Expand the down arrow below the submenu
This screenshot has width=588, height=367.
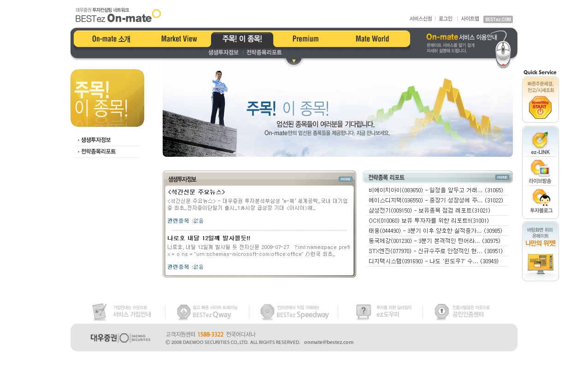click(x=294, y=60)
